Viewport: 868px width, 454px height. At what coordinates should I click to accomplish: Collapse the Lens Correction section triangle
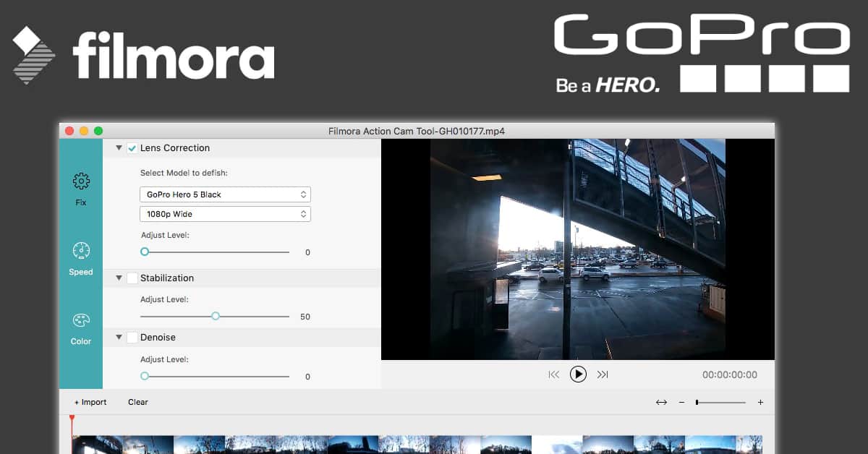click(x=118, y=147)
